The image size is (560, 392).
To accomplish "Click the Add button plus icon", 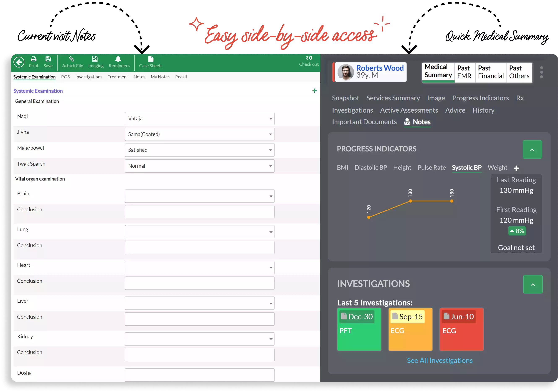I will 315,91.
